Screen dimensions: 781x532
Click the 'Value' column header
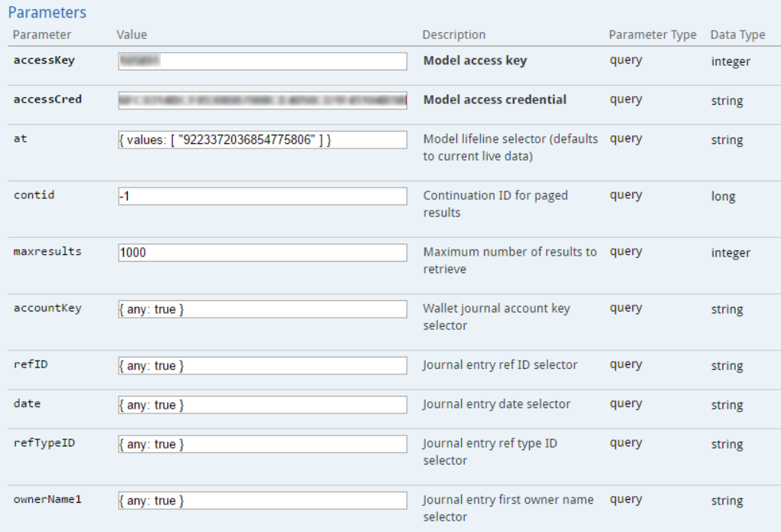(x=132, y=35)
